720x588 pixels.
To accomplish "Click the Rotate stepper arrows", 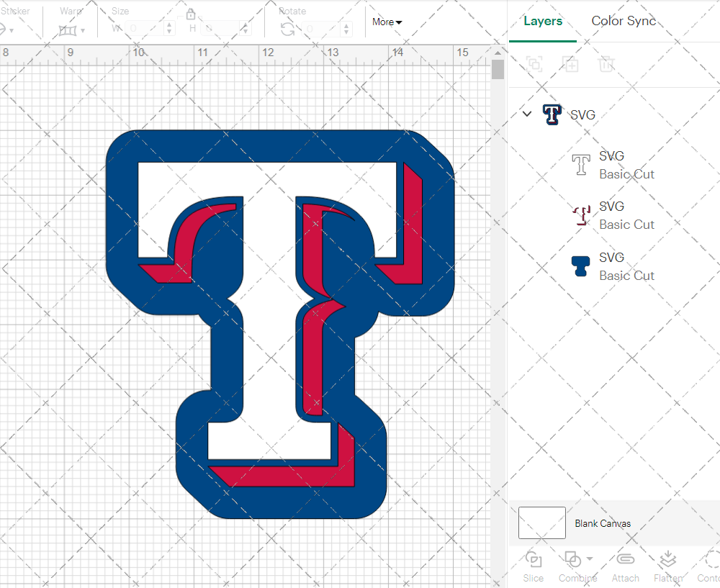I will point(346,29).
